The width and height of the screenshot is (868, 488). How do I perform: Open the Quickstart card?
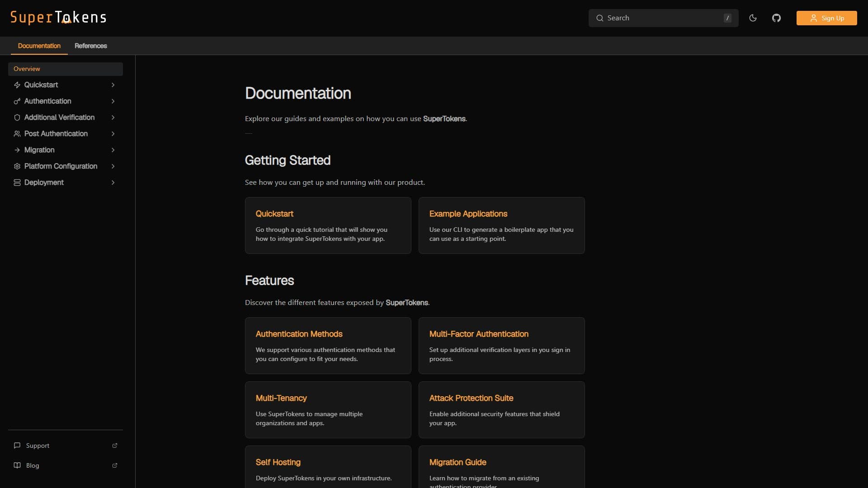[328, 225]
